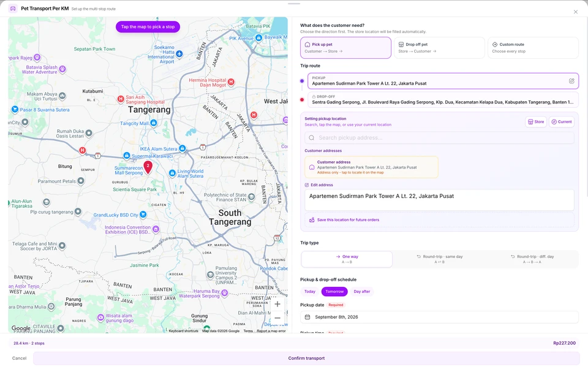This screenshot has width=588, height=369.
Task: Use the Current location button
Action: point(562,121)
